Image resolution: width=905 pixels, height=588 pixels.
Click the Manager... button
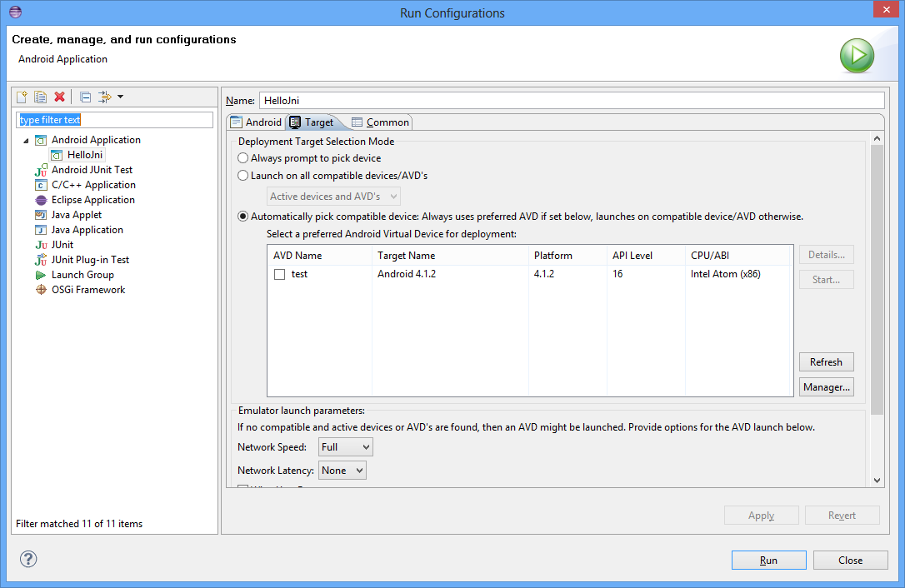click(826, 387)
